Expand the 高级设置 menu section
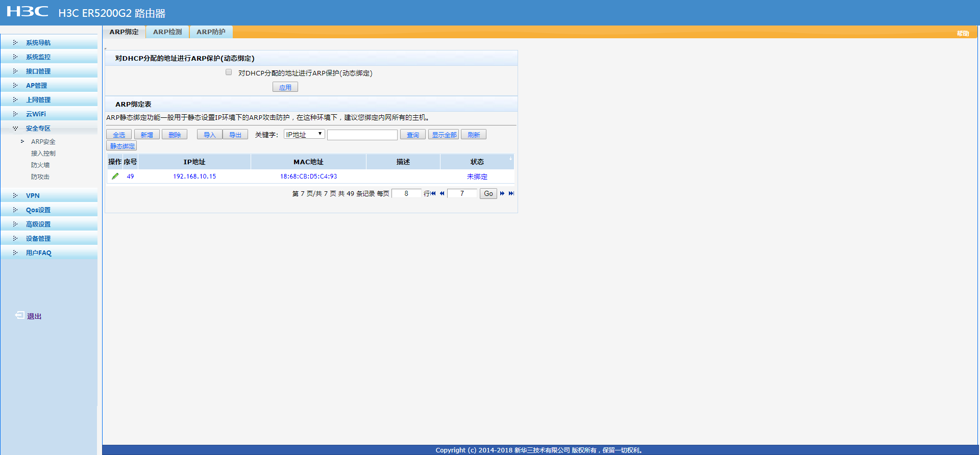980x455 pixels. pos(49,224)
